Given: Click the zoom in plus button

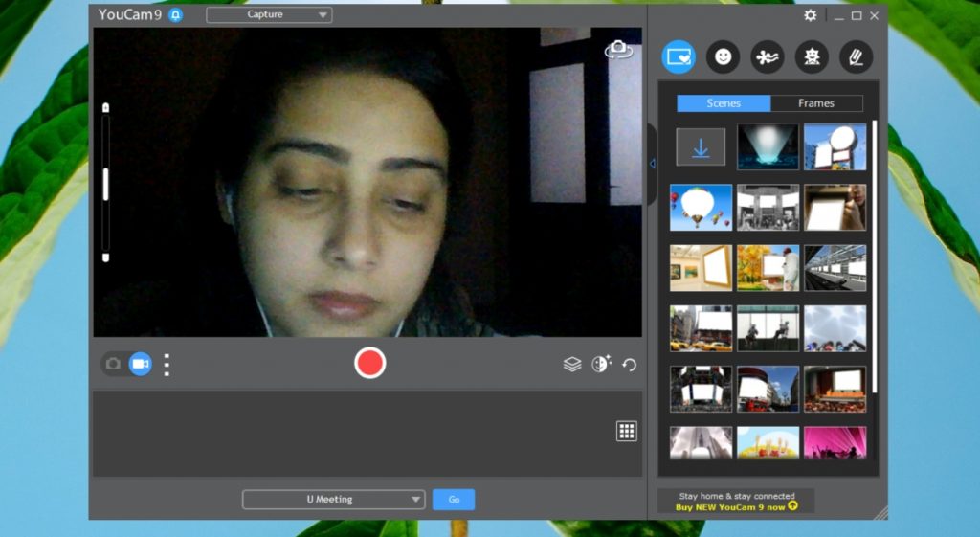Looking at the screenshot, I should 105,108.
